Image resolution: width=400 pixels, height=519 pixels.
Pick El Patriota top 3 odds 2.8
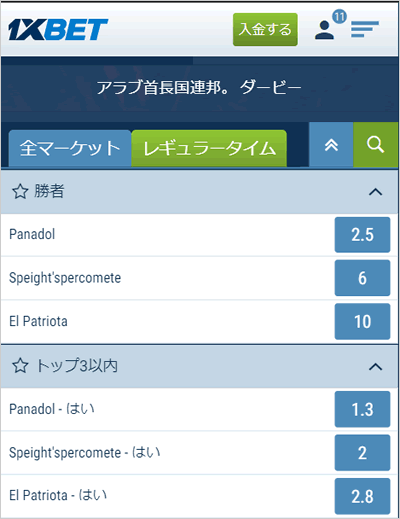coord(362,496)
